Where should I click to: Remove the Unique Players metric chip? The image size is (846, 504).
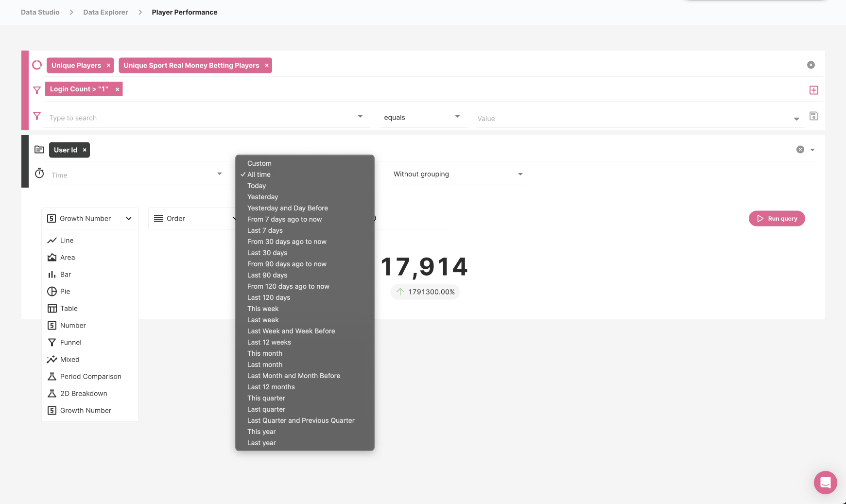[x=108, y=65]
